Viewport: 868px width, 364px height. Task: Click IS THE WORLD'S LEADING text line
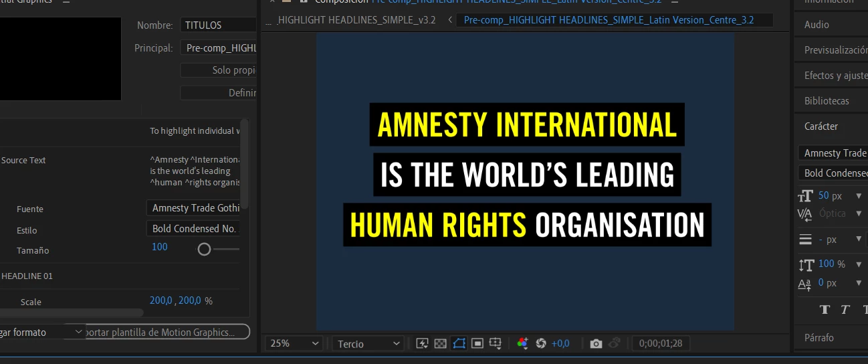click(x=527, y=175)
